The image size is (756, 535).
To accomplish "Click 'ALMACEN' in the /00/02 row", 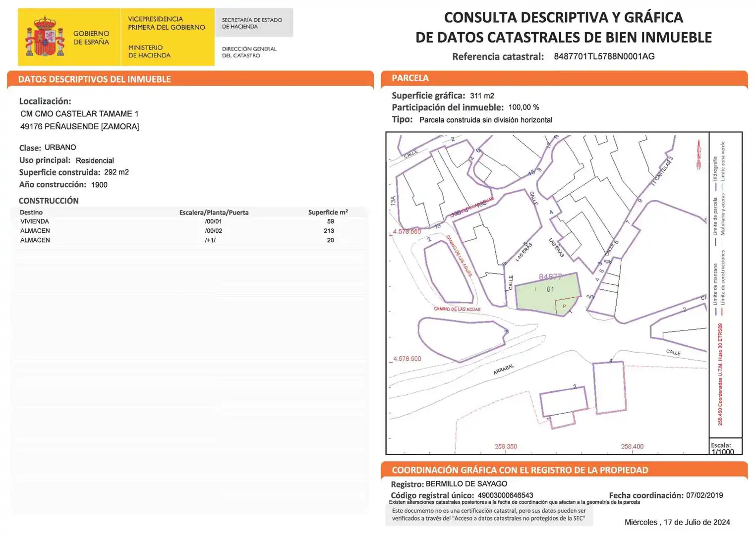I will point(35,231).
